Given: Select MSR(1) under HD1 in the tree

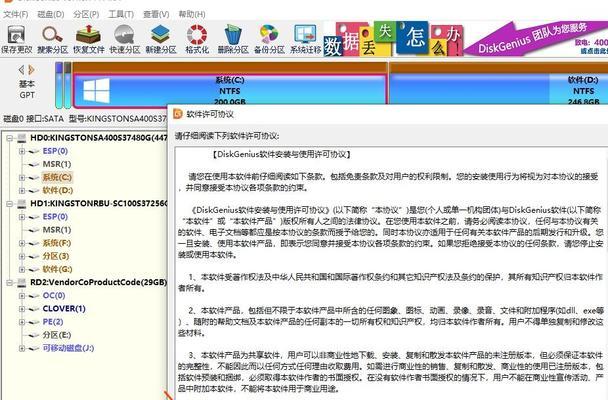Looking at the screenshot, I should coord(57,230).
